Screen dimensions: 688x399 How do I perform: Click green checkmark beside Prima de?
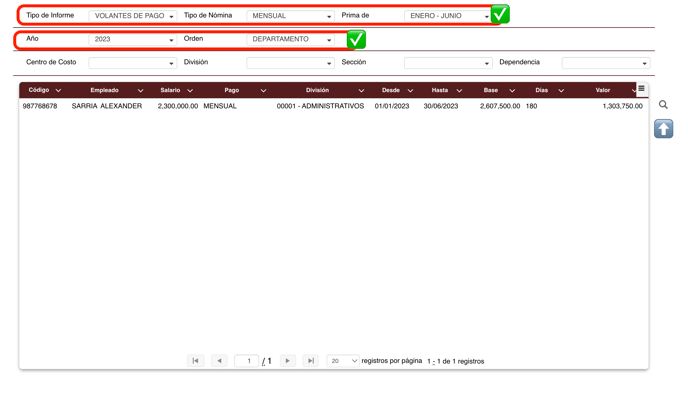500,14
